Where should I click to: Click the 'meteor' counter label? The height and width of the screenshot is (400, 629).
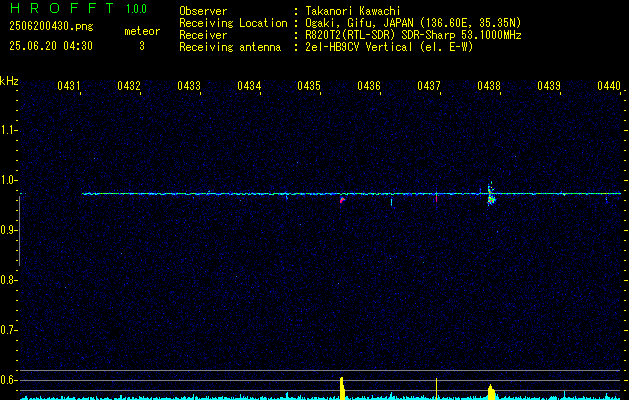142,31
